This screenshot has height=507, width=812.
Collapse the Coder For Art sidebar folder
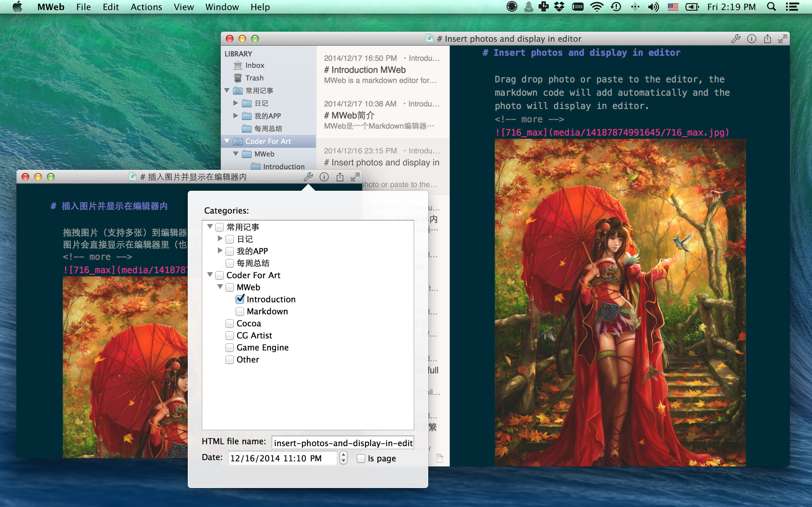(x=227, y=141)
